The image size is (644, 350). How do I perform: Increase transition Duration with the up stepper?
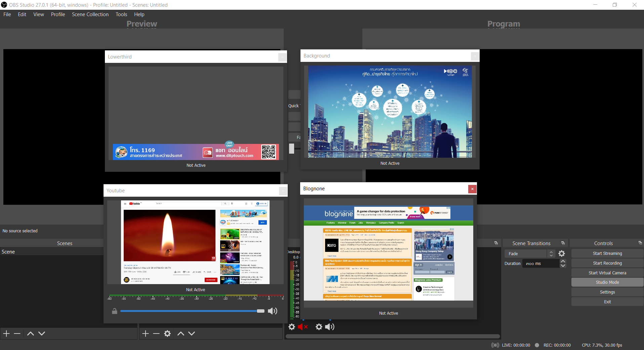point(563,261)
